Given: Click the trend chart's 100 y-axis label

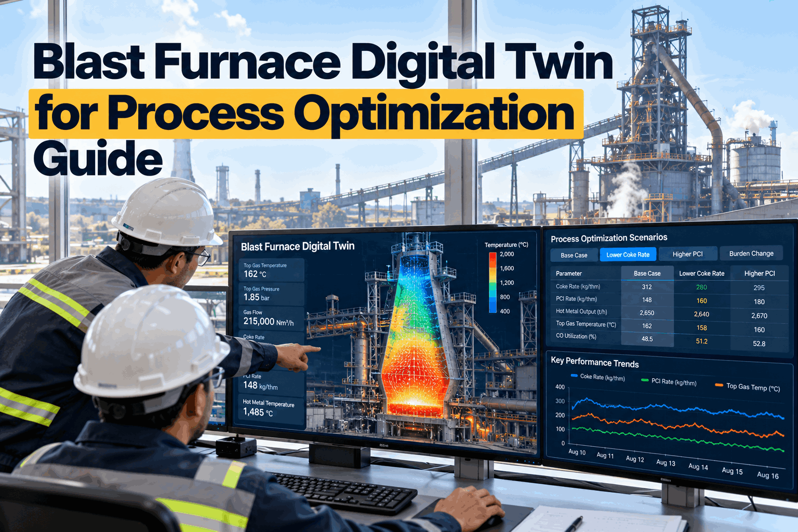Looking at the screenshot, I should [560, 429].
